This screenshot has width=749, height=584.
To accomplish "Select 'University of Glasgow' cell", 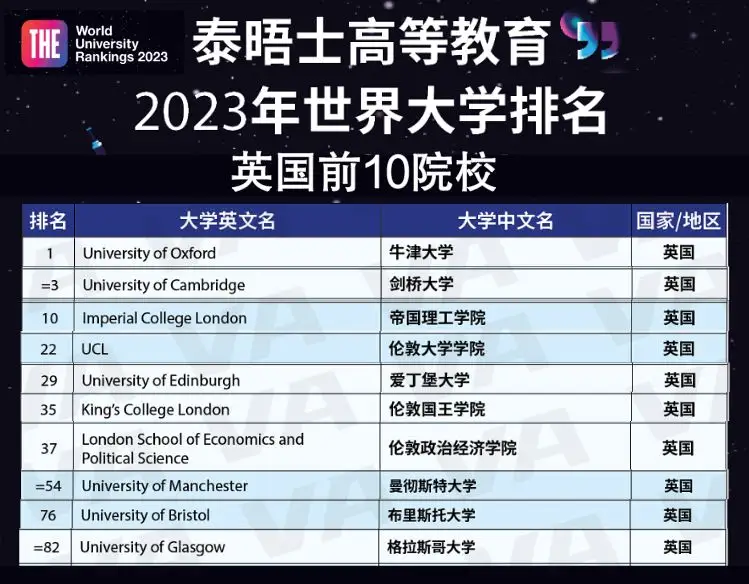I will pos(225,547).
